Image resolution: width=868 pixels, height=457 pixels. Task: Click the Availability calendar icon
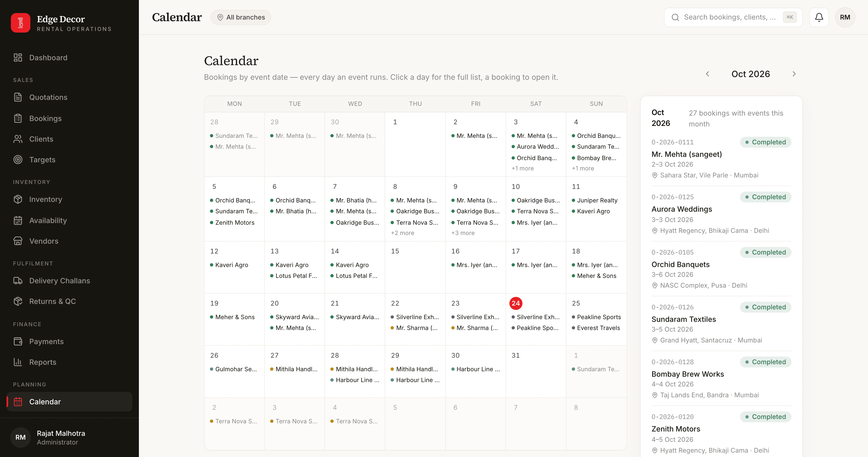pos(18,220)
